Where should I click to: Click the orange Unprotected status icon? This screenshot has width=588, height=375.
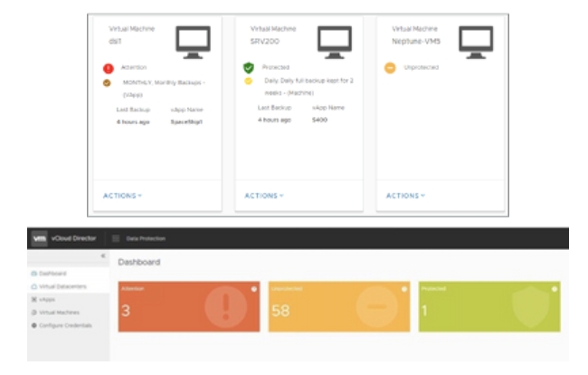(390, 68)
